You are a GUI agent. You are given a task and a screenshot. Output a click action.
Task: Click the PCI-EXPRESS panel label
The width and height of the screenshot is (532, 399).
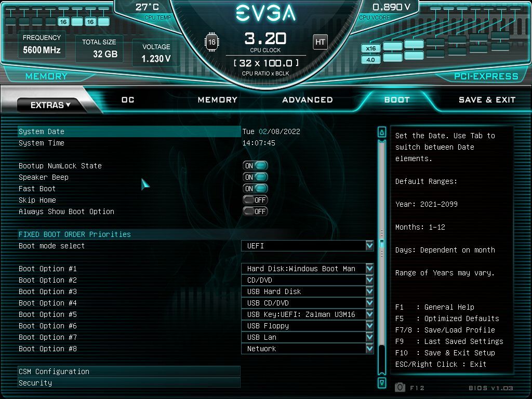coord(486,76)
